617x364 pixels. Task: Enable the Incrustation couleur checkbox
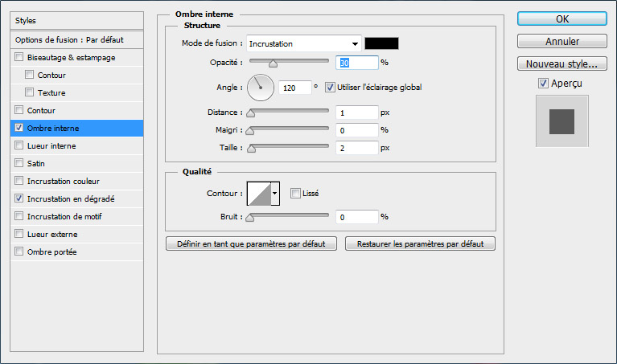tap(19, 181)
